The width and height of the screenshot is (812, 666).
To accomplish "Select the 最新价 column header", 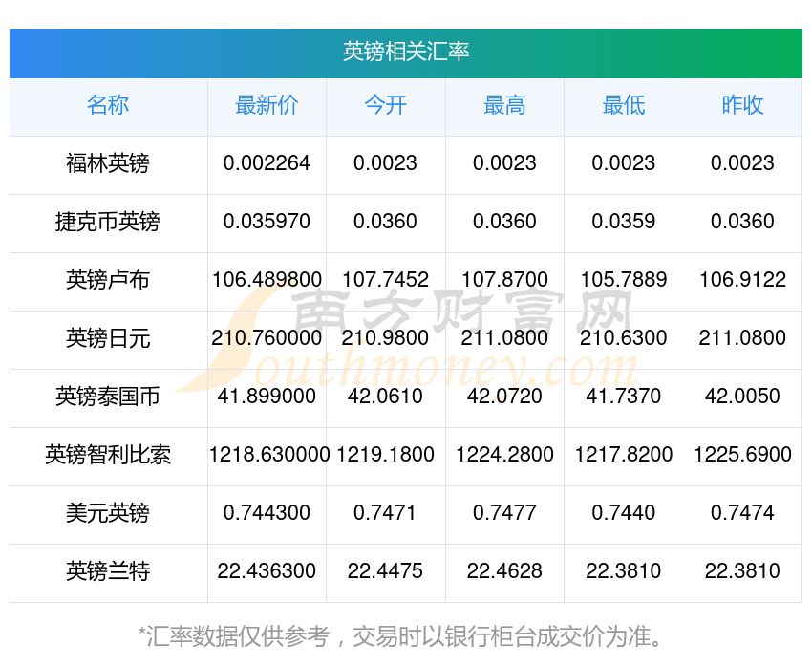I will coord(267,106).
